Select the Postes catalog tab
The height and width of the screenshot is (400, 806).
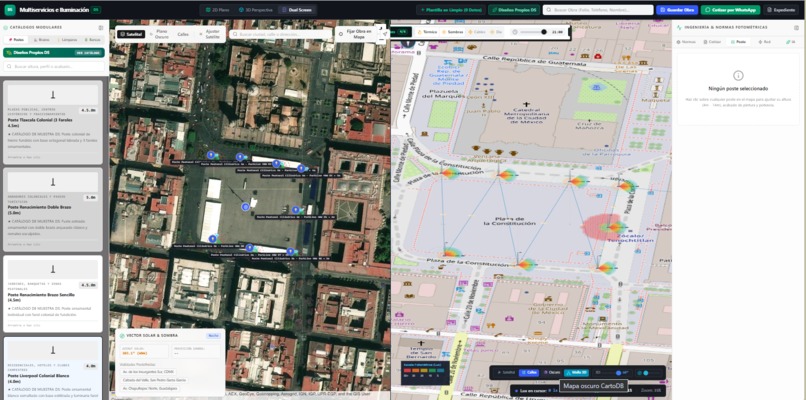pos(16,40)
